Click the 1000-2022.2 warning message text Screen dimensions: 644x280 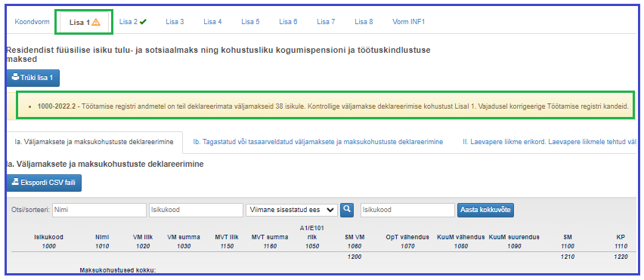click(333, 106)
